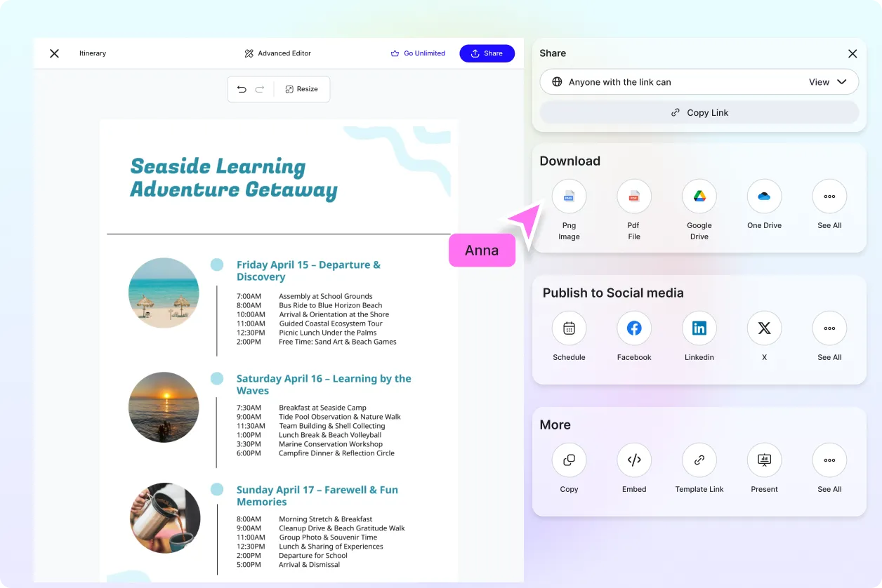Open the Resize control
Image resolution: width=882 pixels, height=588 pixels.
[x=302, y=89]
